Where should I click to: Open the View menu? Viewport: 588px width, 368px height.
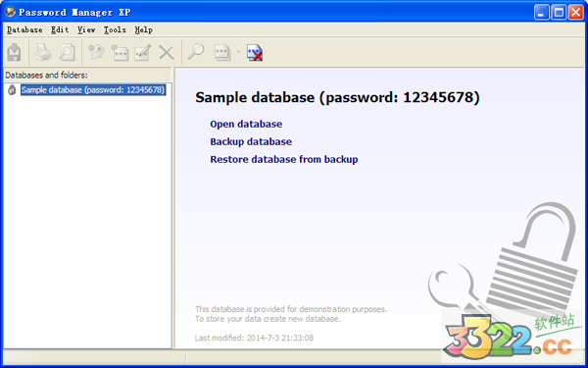(86, 29)
